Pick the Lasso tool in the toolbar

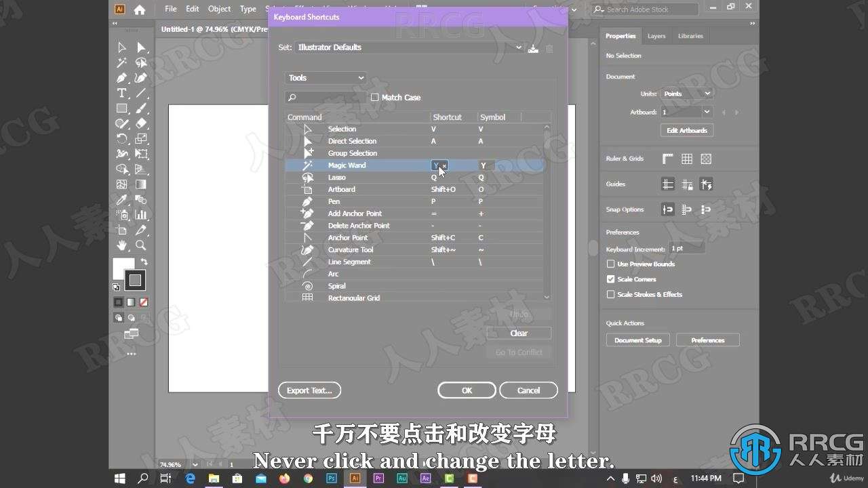pos(141,62)
